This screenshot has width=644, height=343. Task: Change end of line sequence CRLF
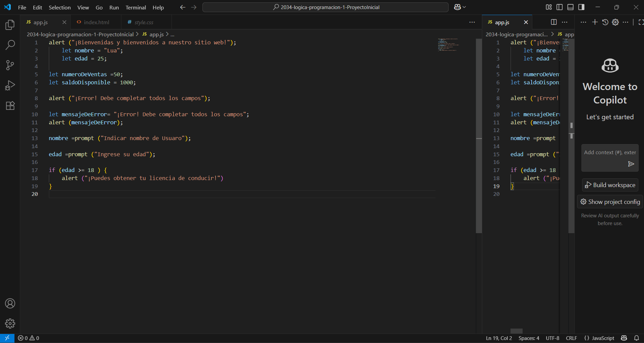571,338
